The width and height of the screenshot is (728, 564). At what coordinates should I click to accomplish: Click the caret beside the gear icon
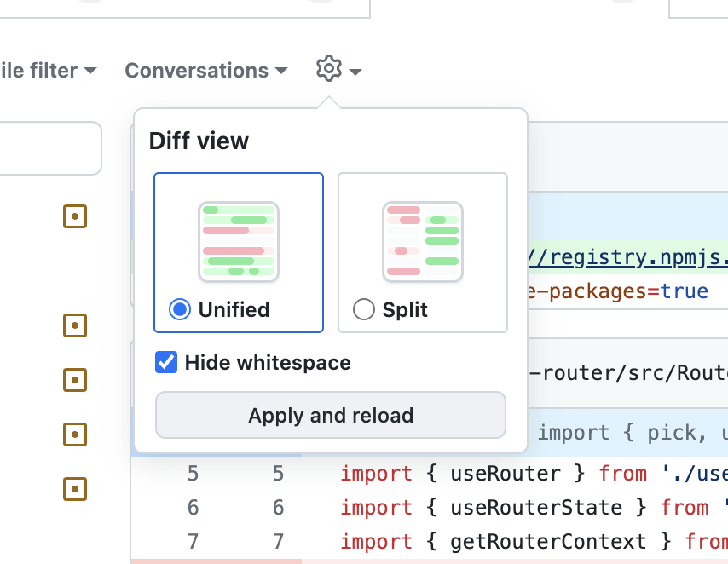[355, 72]
